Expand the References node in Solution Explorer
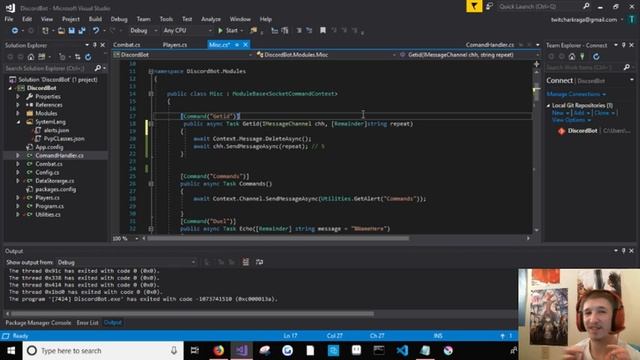This screenshot has height=360, width=640. coord(18,105)
